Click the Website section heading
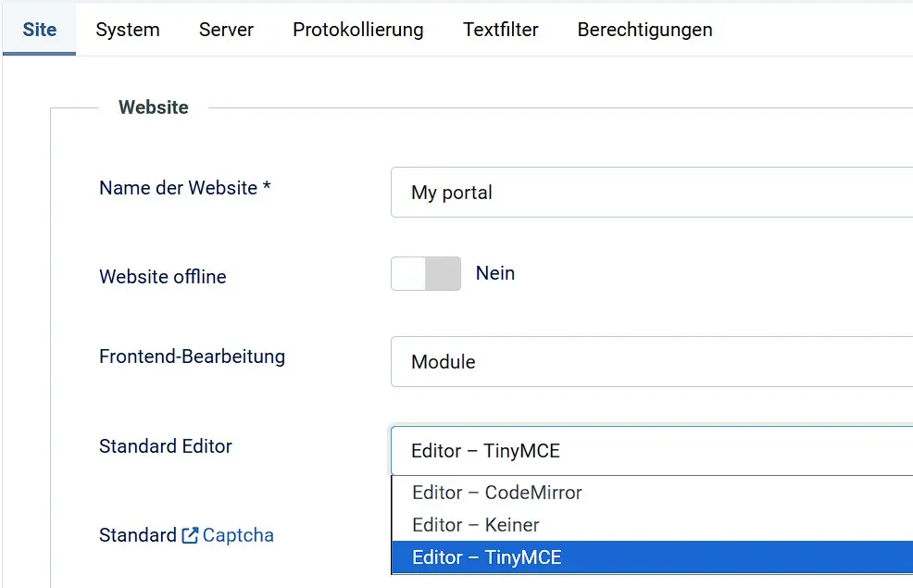 (x=153, y=106)
